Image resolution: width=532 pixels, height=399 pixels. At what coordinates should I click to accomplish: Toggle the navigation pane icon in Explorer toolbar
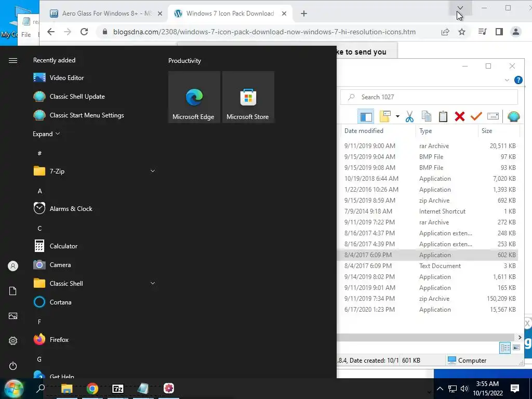tap(366, 116)
